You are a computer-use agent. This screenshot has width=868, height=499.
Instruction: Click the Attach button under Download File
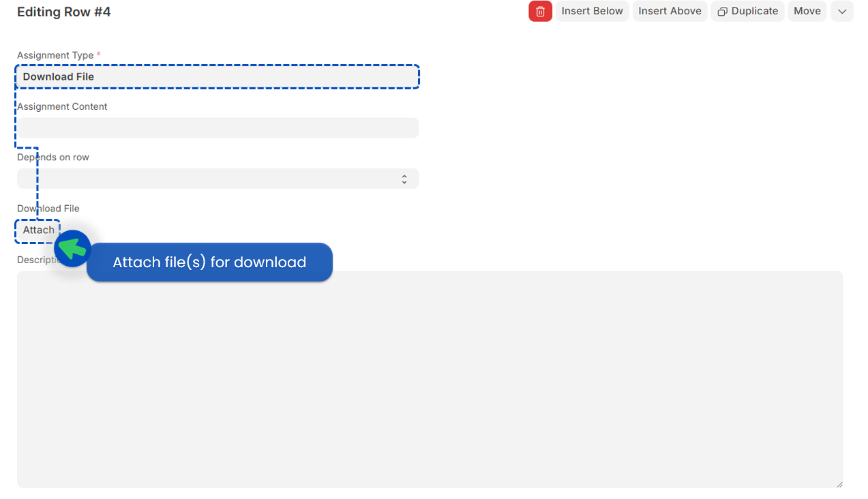pos(38,230)
